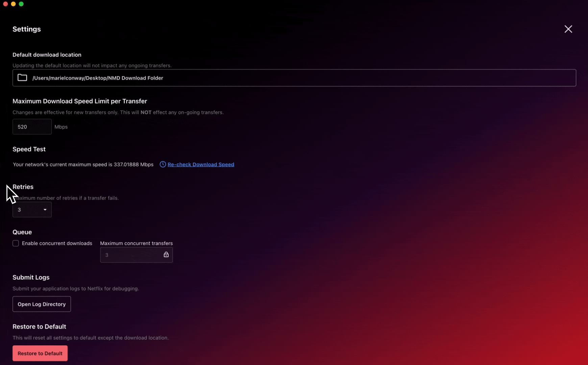Click the 'Restore to Default' section heading

[39, 326]
